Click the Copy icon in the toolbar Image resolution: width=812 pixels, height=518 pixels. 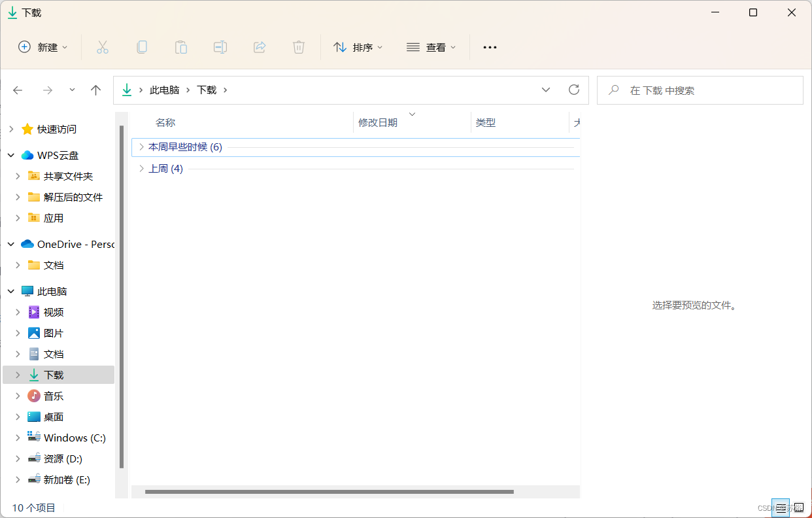(x=142, y=46)
